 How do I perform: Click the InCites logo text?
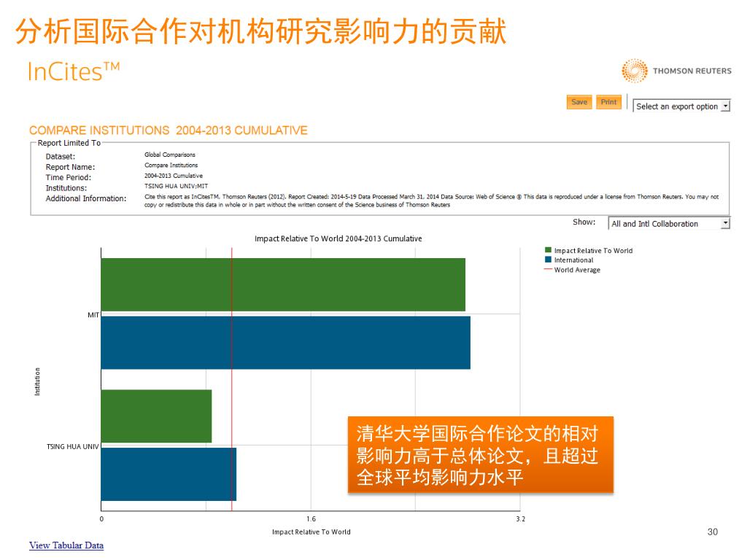(74, 71)
